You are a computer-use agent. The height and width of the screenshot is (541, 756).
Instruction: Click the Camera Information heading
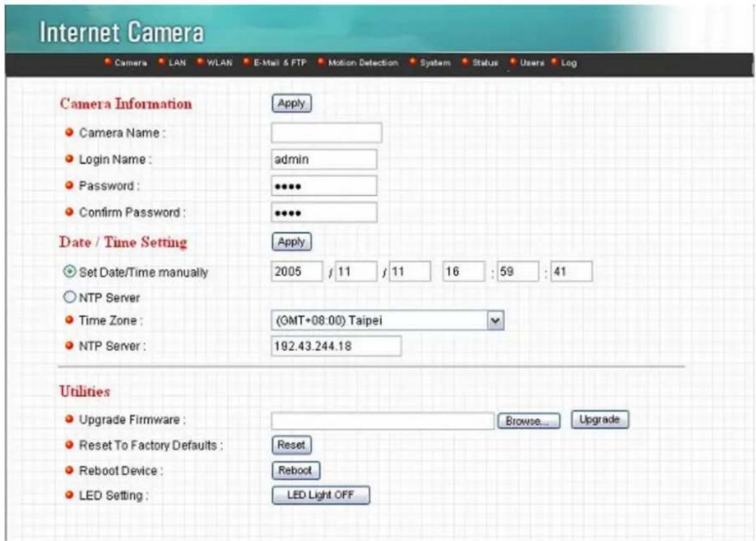click(126, 104)
